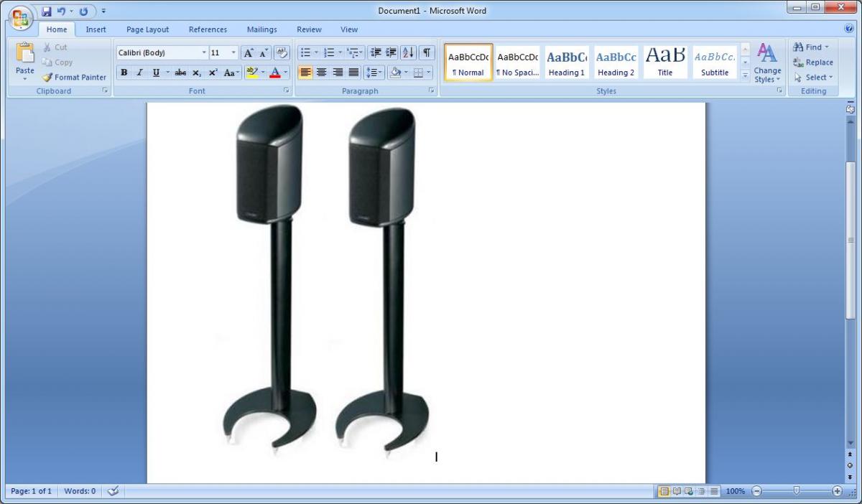Click the Sort icon in Paragraph group
The width and height of the screenshot is (862, 504).
click(x=408, y=53)
